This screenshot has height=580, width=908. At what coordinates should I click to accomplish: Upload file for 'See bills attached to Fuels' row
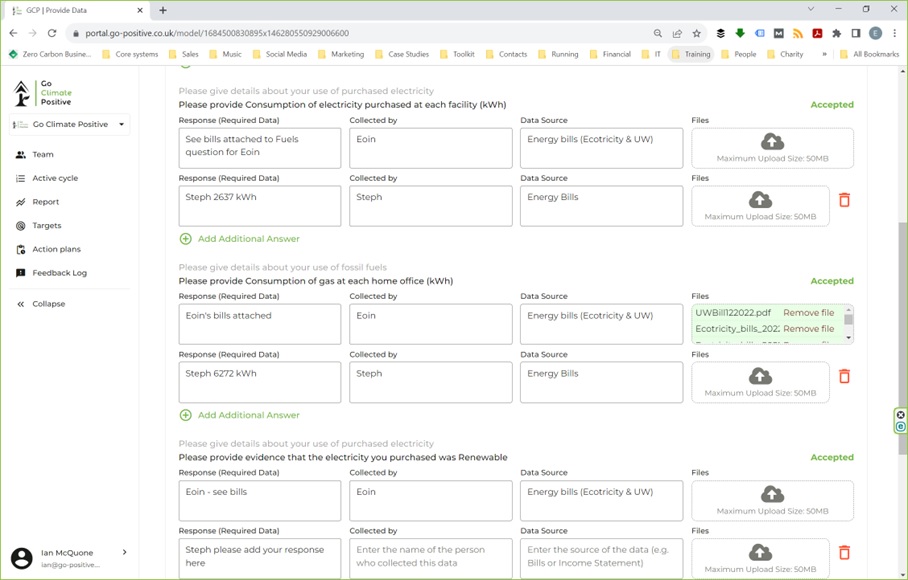[x=772, y=148]
